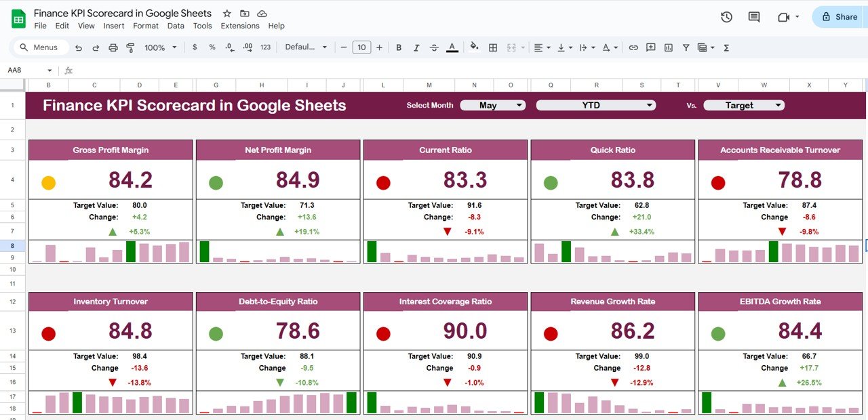Click the Functions sigma icon
Screen dimensions: 868x420
click(726, 47)
